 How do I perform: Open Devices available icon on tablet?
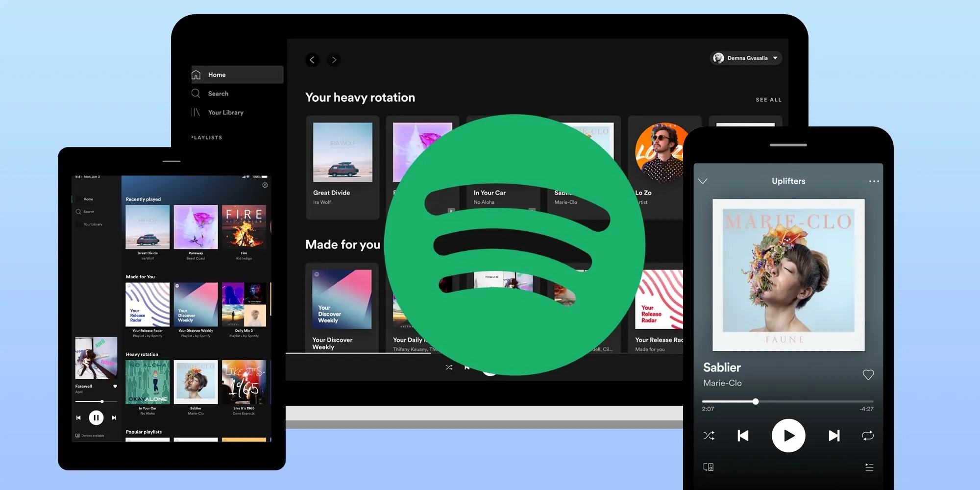click(x=77, y=436)
